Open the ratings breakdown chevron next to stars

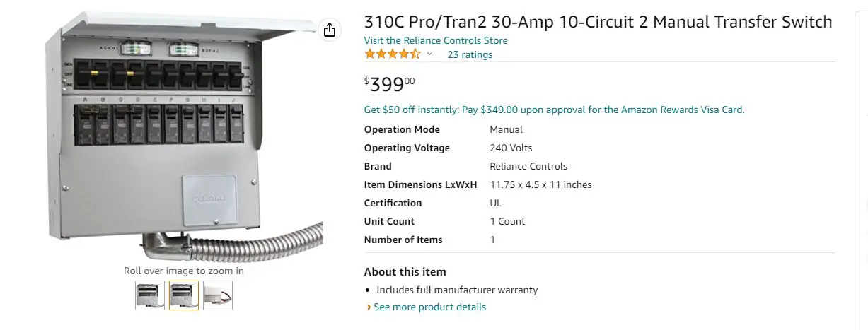coord(429,54)
